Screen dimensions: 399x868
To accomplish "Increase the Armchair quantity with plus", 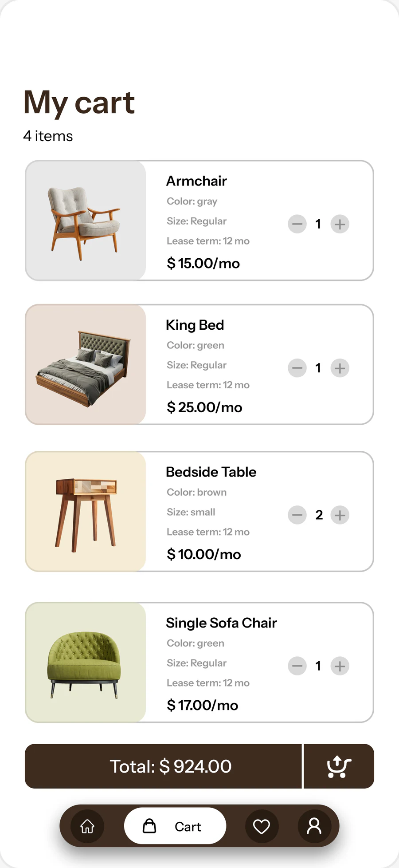I will click(x=340, y=224).
